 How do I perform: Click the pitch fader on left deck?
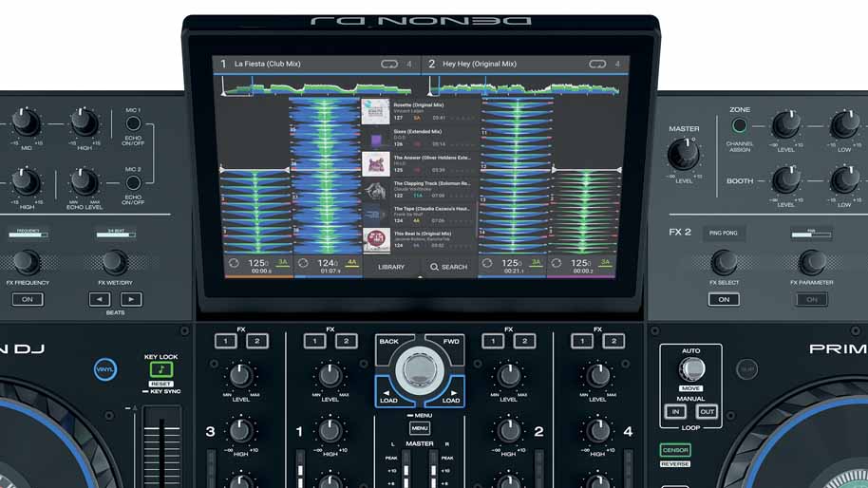[x=162, y=447]
